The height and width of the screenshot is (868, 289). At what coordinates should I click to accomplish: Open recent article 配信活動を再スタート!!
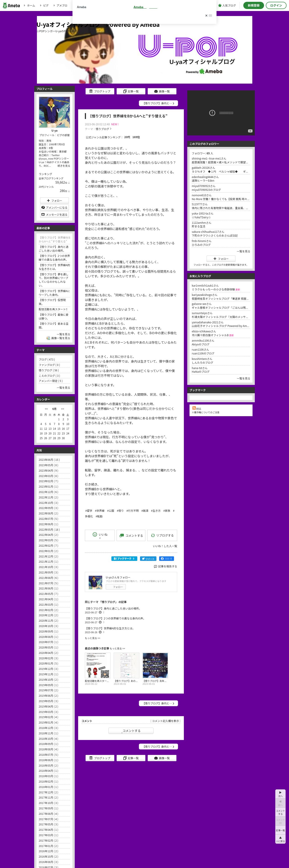[x=53, y=309]
